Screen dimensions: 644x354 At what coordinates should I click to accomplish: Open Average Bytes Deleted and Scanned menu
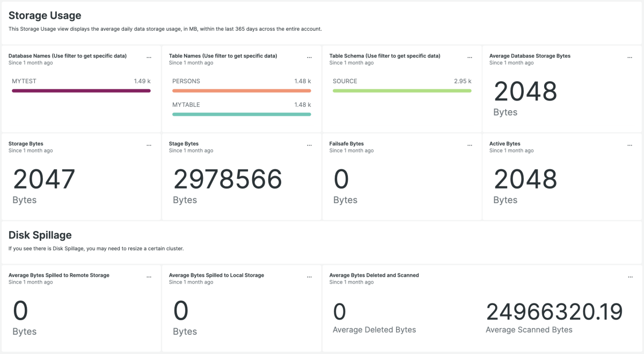[x=630, y=277]
